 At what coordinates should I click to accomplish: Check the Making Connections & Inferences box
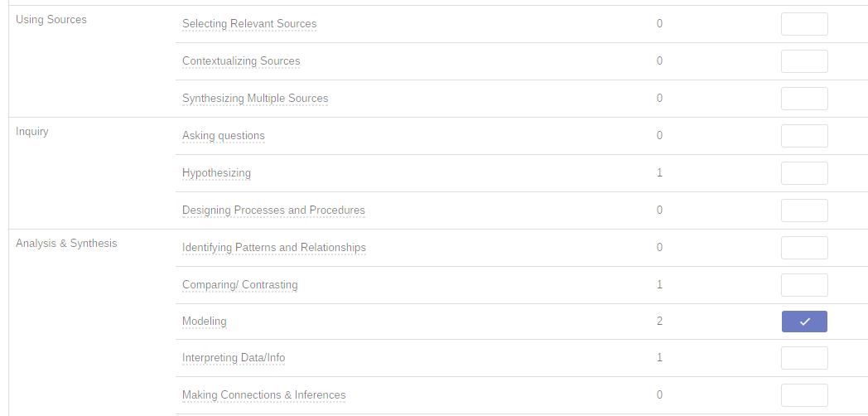pyautogui.click(x=804, y=395)
